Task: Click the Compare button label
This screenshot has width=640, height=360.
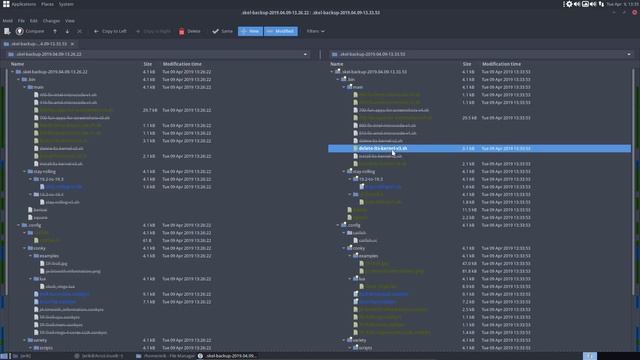Action: (x=35, y=31)
